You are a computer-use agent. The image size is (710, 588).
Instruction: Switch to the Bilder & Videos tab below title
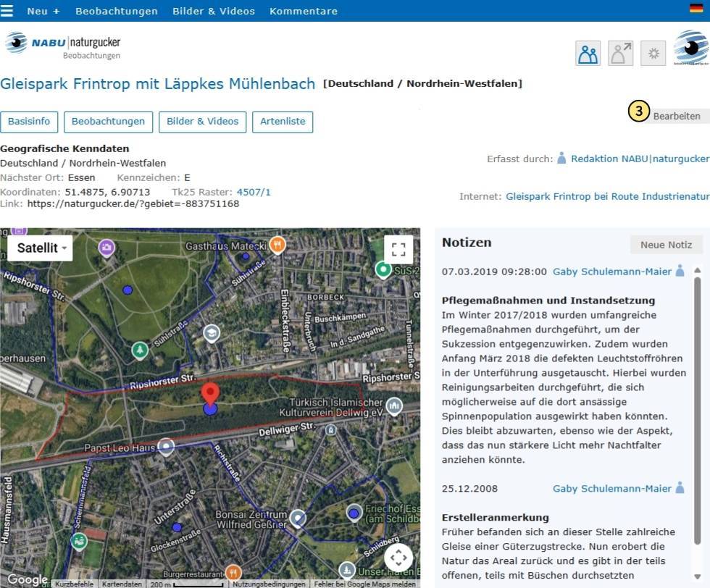[x=202, y=122]
